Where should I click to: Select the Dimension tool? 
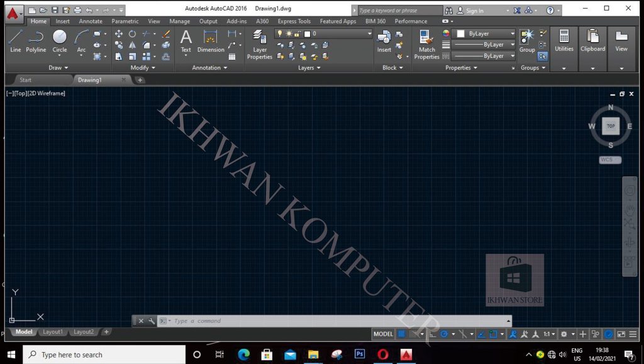pos(211,41)
